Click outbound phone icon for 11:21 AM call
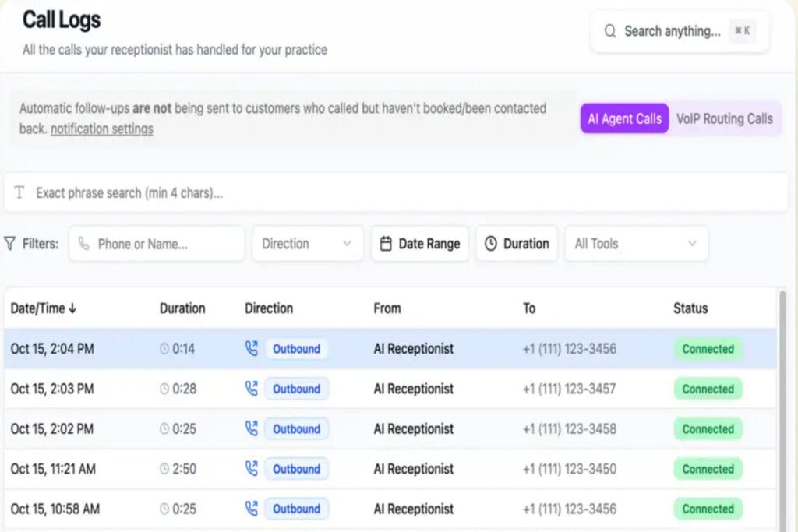Viewport: 798px width, 532px height. click(251, 469)
